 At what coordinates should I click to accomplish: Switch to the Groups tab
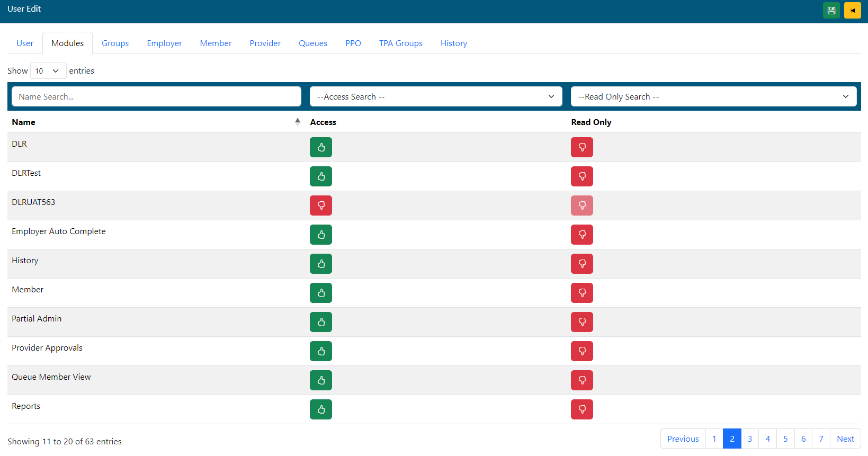115,43
